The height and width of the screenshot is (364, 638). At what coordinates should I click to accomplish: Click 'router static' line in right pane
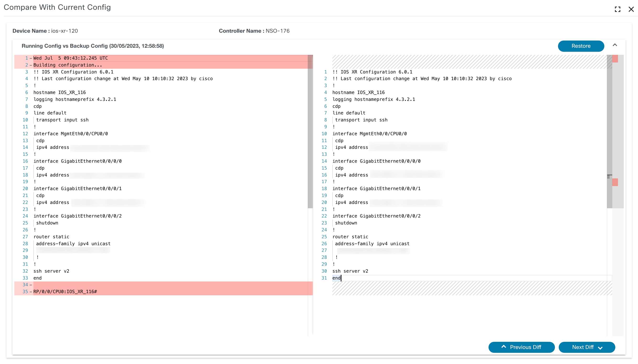[x=350, y=237]
